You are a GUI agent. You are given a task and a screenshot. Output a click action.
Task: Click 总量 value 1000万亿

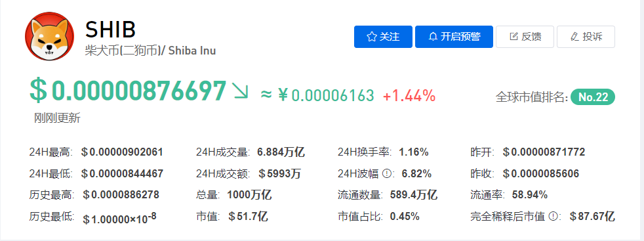pos(249,194)
